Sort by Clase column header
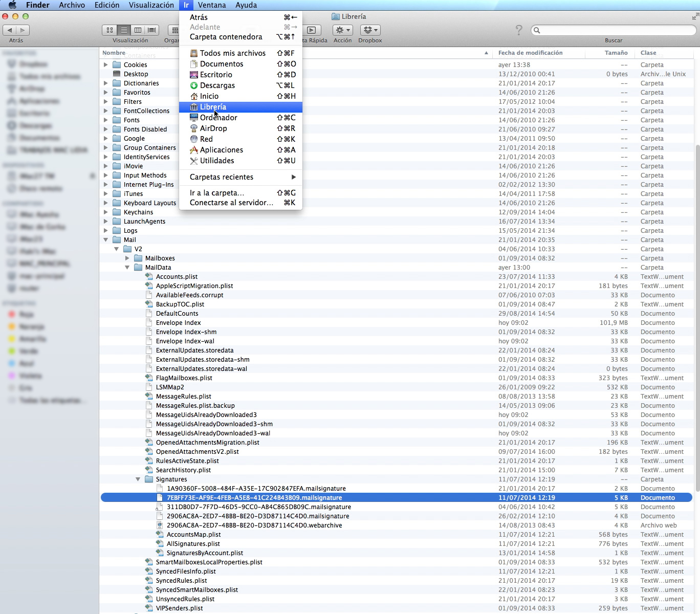This screenshot has width=700, height=614. 664,53
